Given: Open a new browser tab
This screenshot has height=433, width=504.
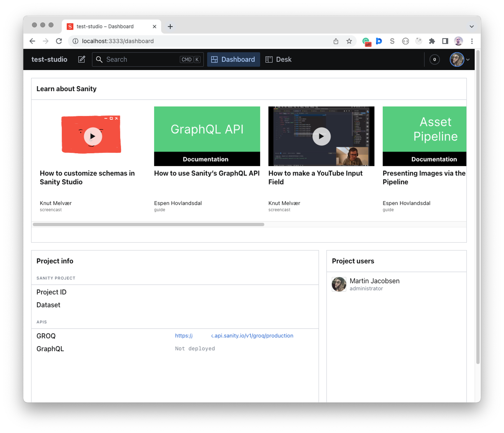Looking at the screenshot, I should click(x=170, y=26).
